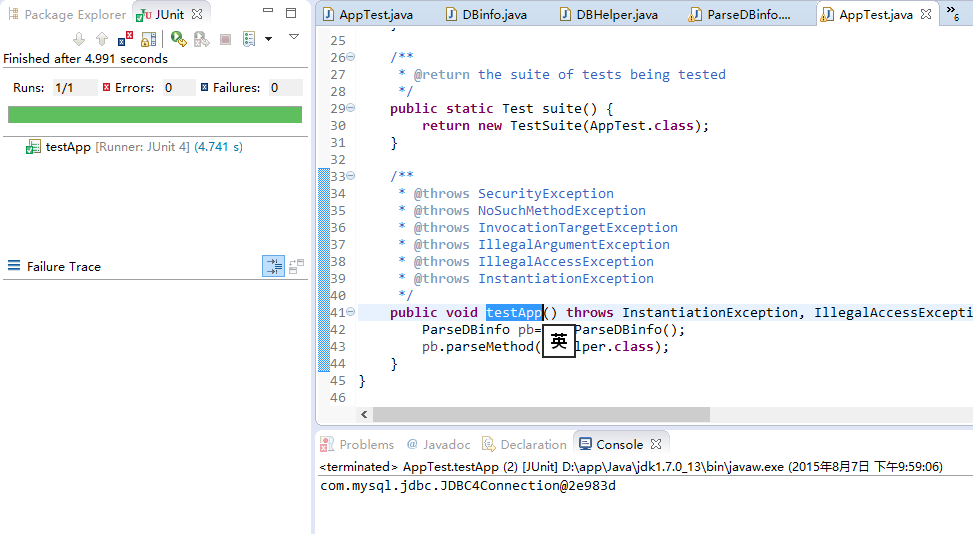Click the Failure Trace heading icon
The image size is (973, 534).
click(14, 266)
